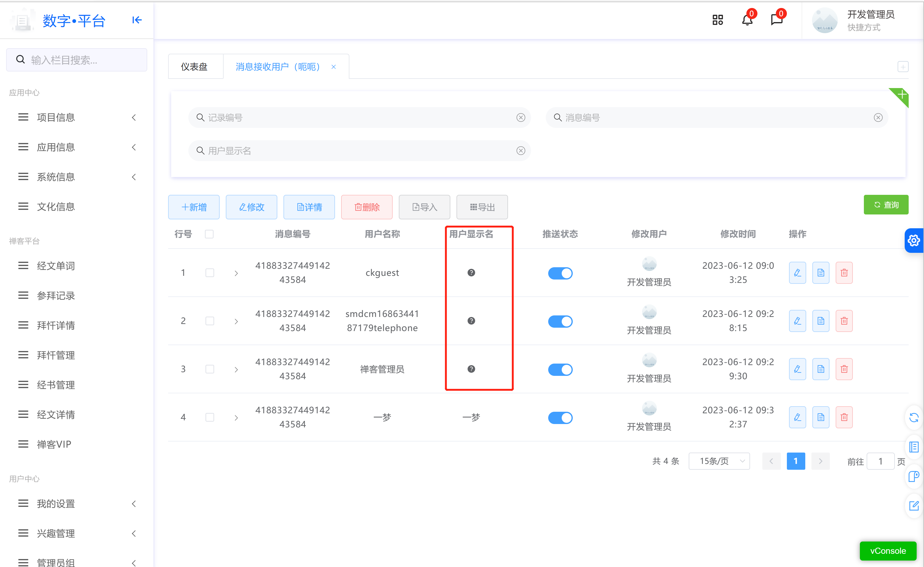This screenshot has height=567, width=924.
Task: Click the 前往 page number input
Action: [x=880, y=461]
